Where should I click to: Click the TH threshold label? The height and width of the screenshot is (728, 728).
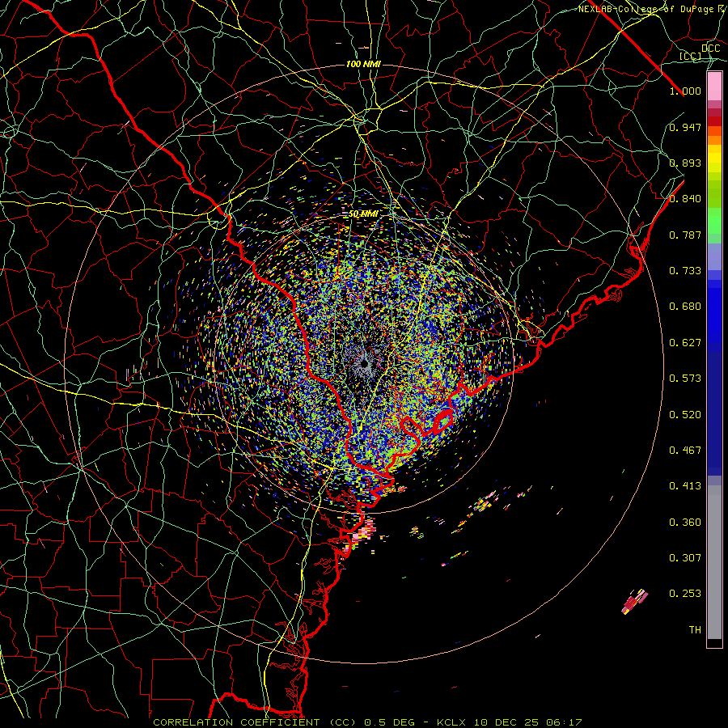tap(695, 629)
